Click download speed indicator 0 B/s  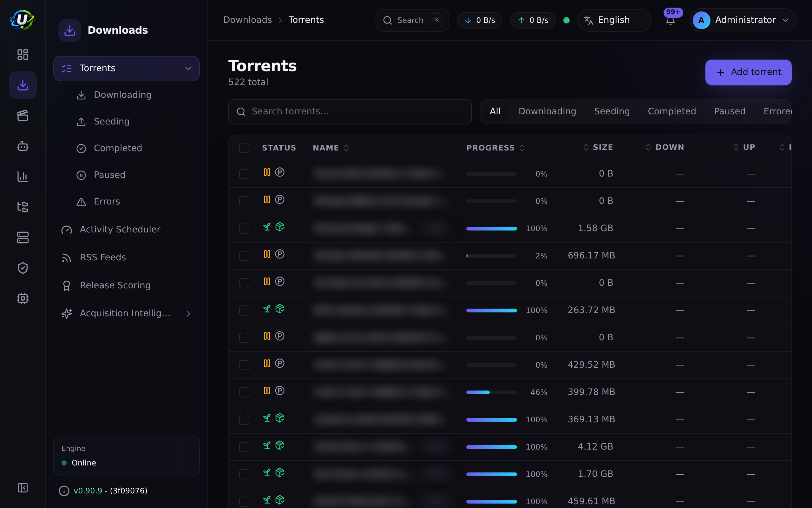point(480,20)
